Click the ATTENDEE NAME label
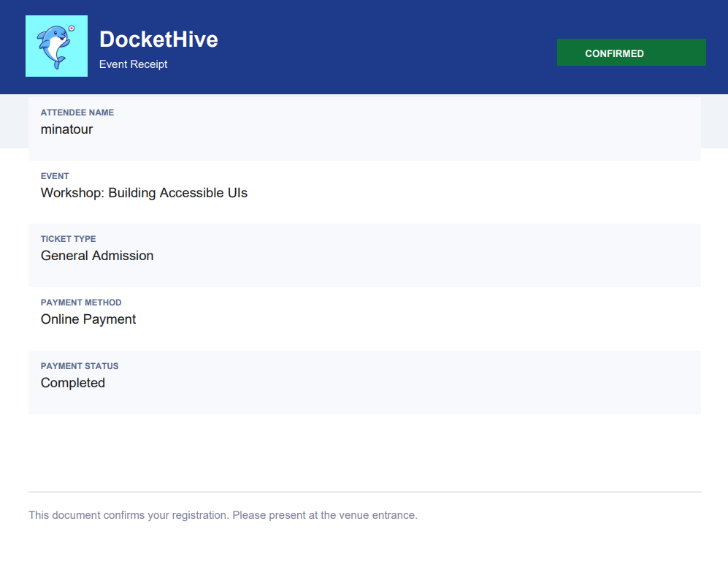Viewport: 728px width, 578px height. coord(77,113)
